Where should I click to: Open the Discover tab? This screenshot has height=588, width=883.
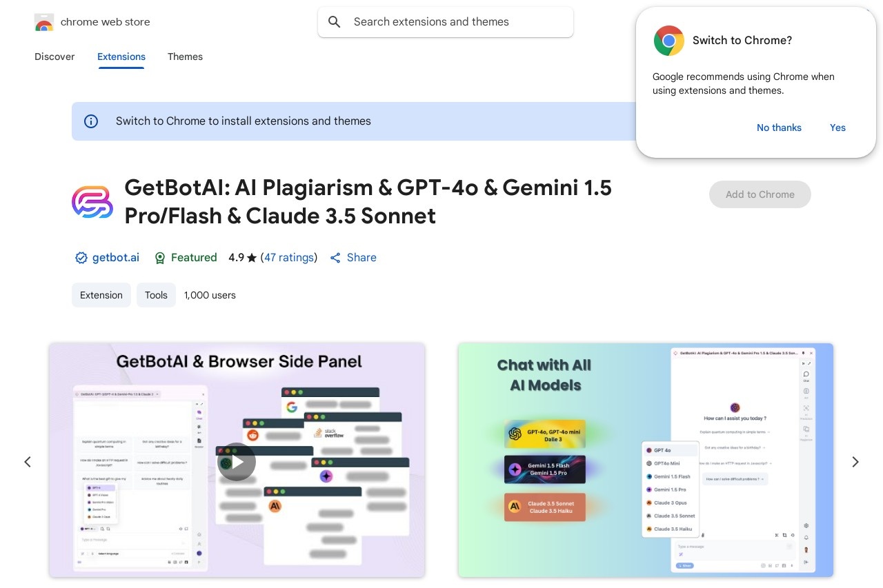(x=54, y=57)
